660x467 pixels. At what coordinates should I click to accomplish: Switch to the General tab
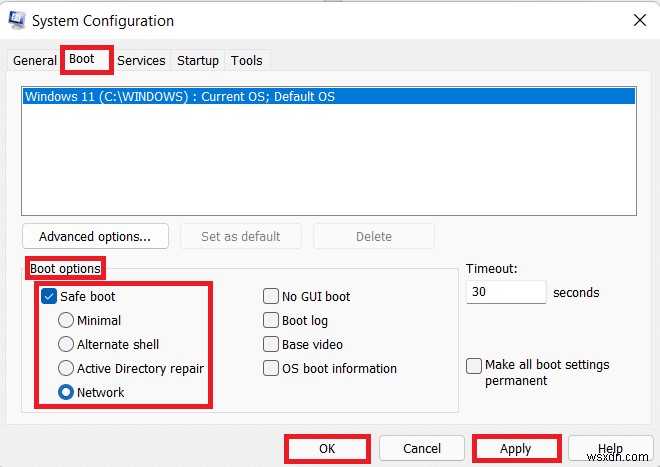(35, 61)
